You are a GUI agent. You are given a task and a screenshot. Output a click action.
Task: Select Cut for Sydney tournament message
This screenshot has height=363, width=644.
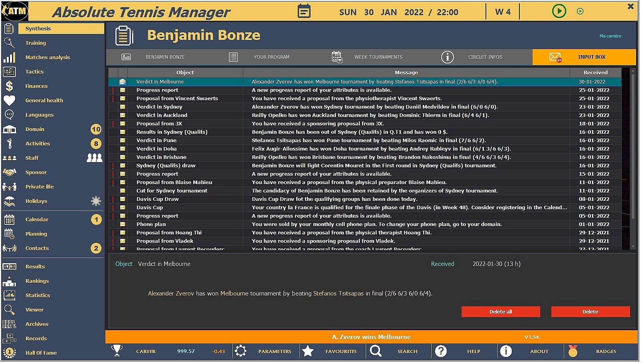(365, 191)
